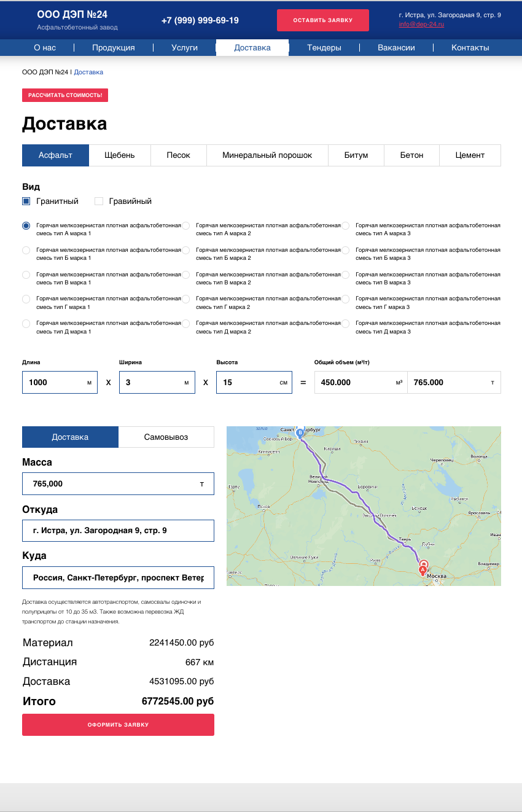The height and width of the screenshot is (812, 522).
Task: Choose asphalt mix тип Д марка 1
Action: coord(26,324)
